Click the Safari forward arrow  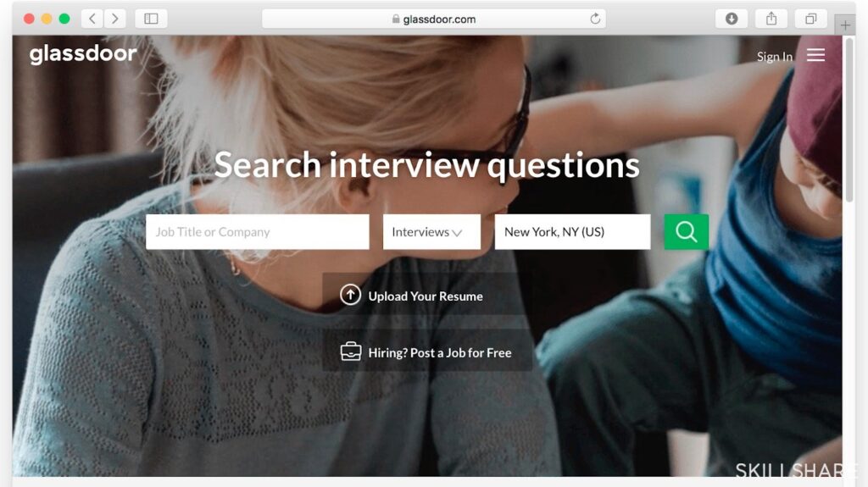coord(114,19)
